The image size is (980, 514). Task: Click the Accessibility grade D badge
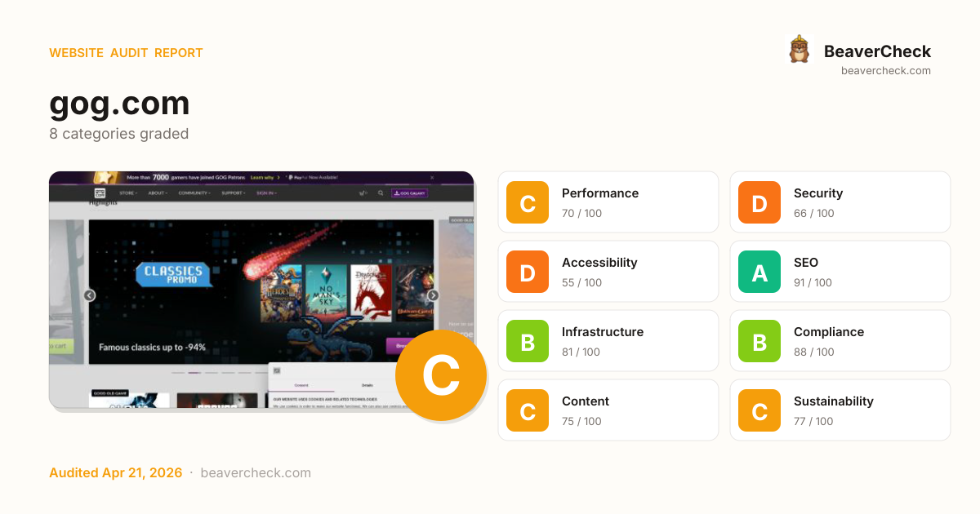click(x=528, y=272)
